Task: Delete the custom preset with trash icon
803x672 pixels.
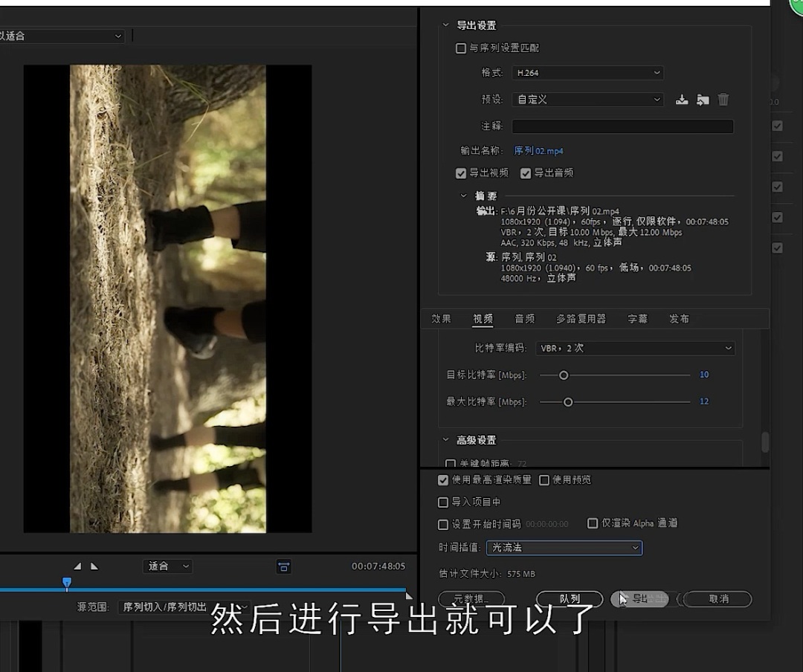Action: (x=723, y=99)
